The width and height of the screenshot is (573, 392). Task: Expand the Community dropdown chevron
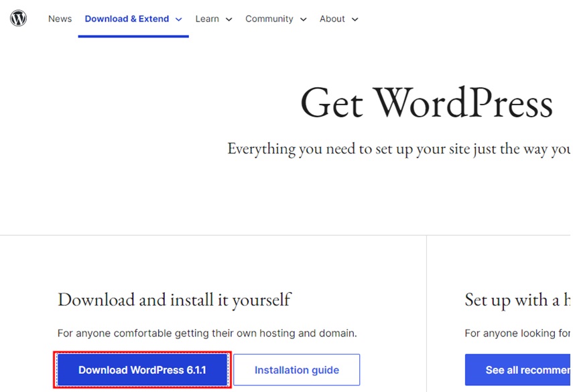(304, 19)
